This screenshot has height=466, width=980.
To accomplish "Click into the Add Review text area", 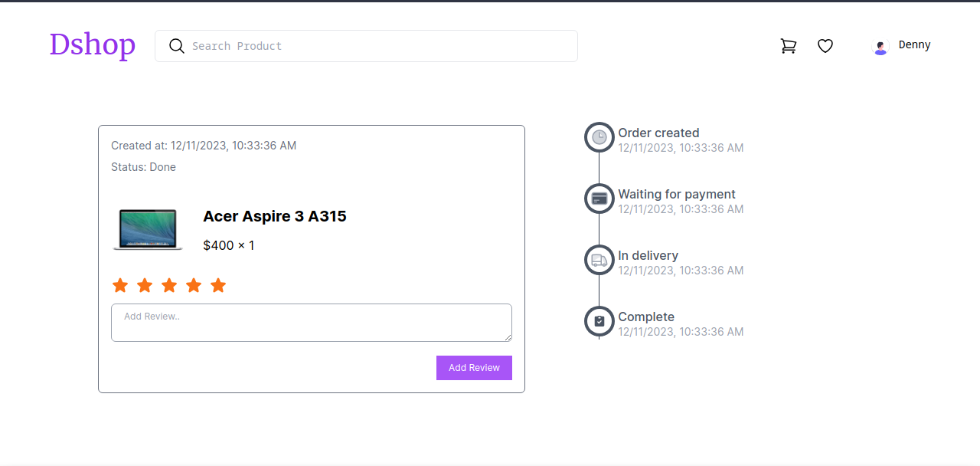I will coord(311,323).
